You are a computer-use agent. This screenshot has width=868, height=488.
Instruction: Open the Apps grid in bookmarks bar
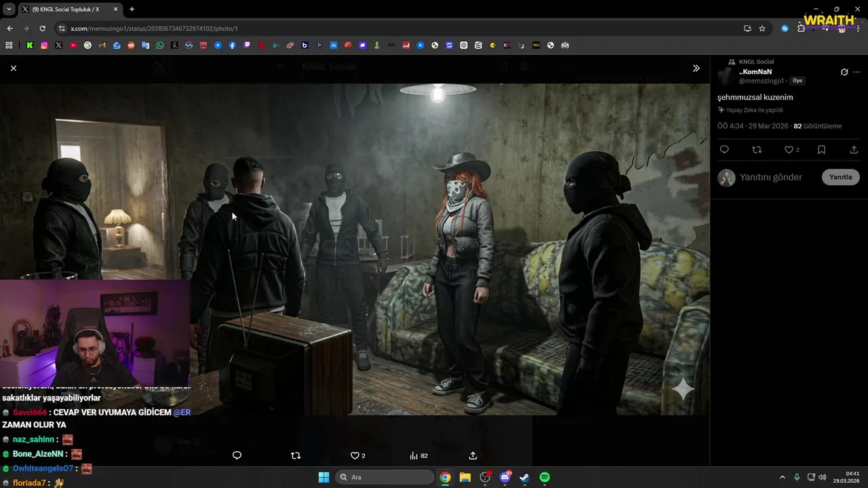click(x=9, y=45)
